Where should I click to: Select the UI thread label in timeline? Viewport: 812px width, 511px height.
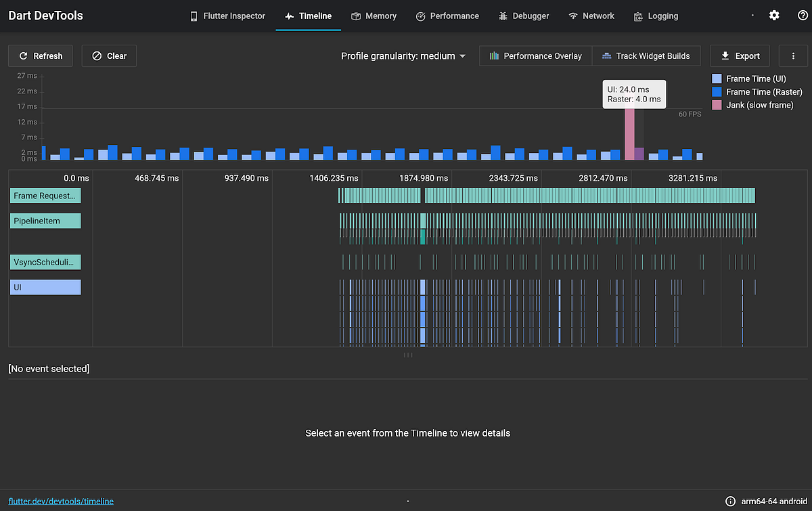tap(45, 288)
